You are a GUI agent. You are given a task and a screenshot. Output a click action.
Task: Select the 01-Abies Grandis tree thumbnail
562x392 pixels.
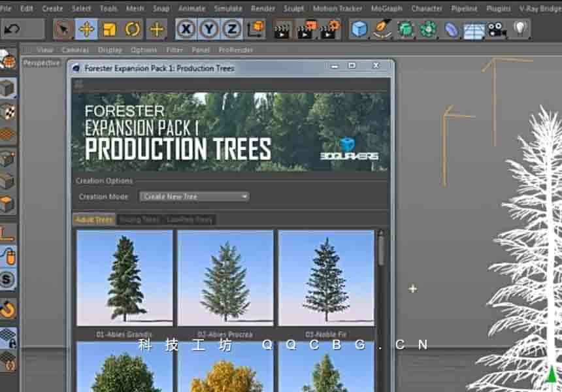click(125, 278)
